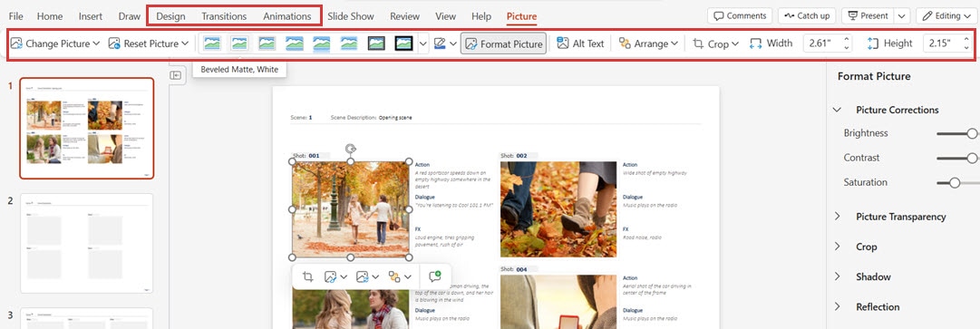Open floating toolbar arrange dropdown arrow
Screen dimensions: 980x329
pyautogui.click(x=408, y=276)
